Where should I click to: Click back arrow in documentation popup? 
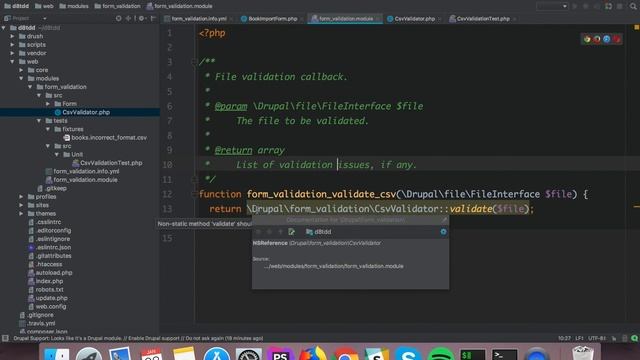pos(258,232)
